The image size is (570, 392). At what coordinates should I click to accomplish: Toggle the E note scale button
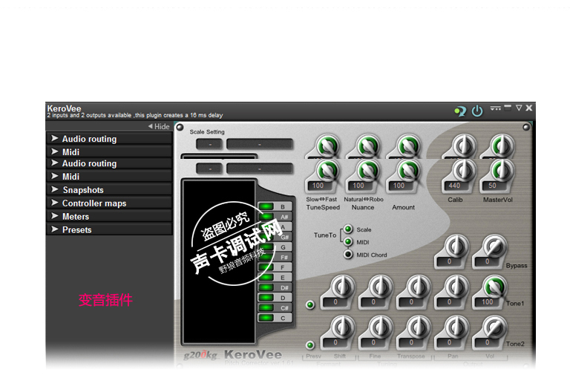[275, 278]
